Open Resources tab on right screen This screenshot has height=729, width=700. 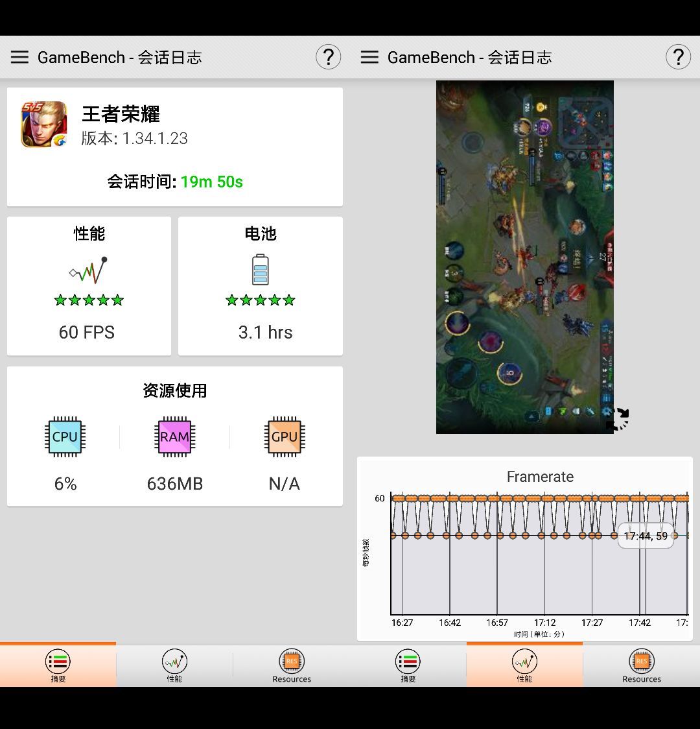tap(641, 666)
